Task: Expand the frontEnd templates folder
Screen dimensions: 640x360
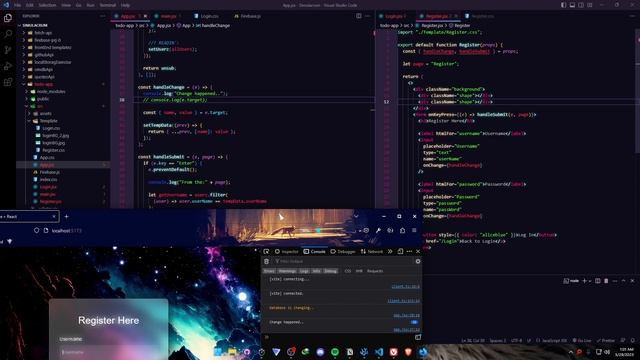Action: (63, 47)
